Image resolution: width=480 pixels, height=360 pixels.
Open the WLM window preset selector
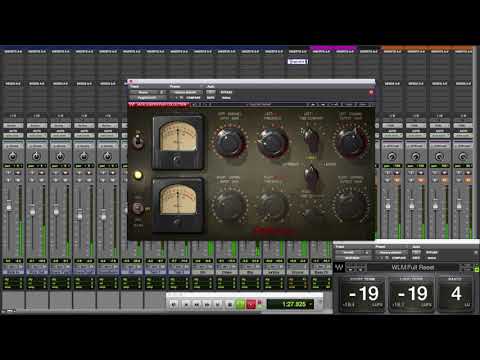coord(391,252)
